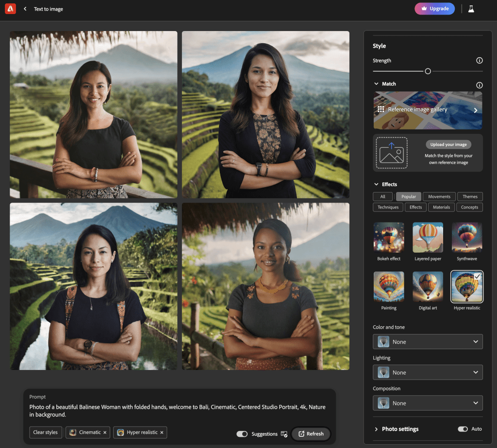The image size is (497, 448).
Task: Click the Upgrade button
Action: [x=434, y=9]
